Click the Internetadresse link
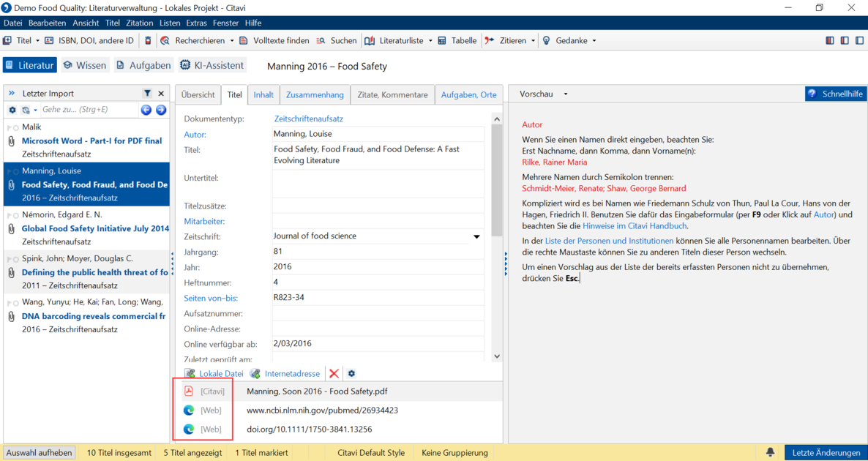Viewport: 868px width, 461px height. click(285, 374)
